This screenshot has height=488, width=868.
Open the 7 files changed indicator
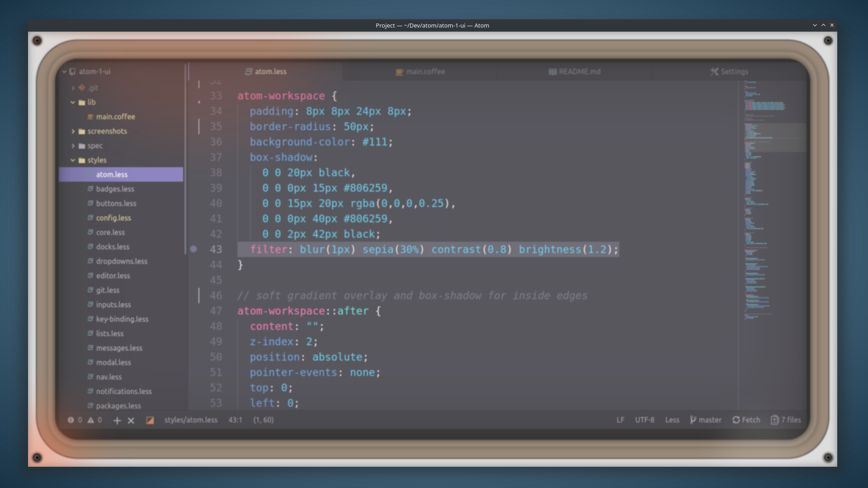coord(786,420)
